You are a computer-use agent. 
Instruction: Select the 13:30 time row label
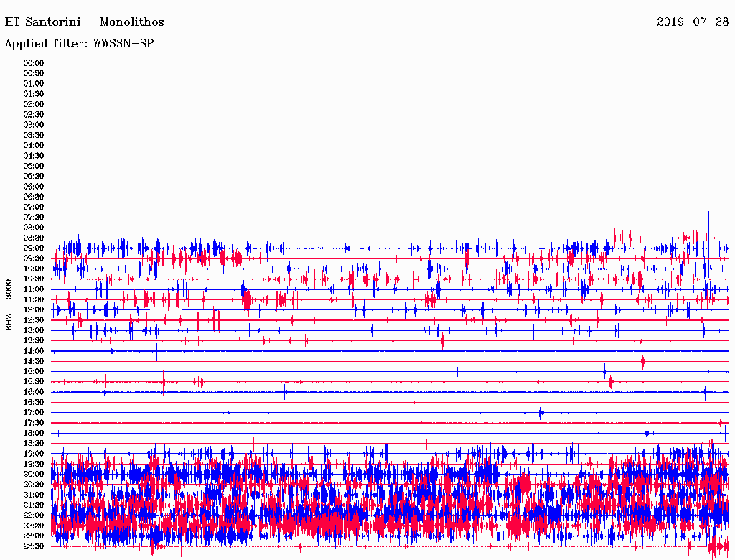(34, 340)
